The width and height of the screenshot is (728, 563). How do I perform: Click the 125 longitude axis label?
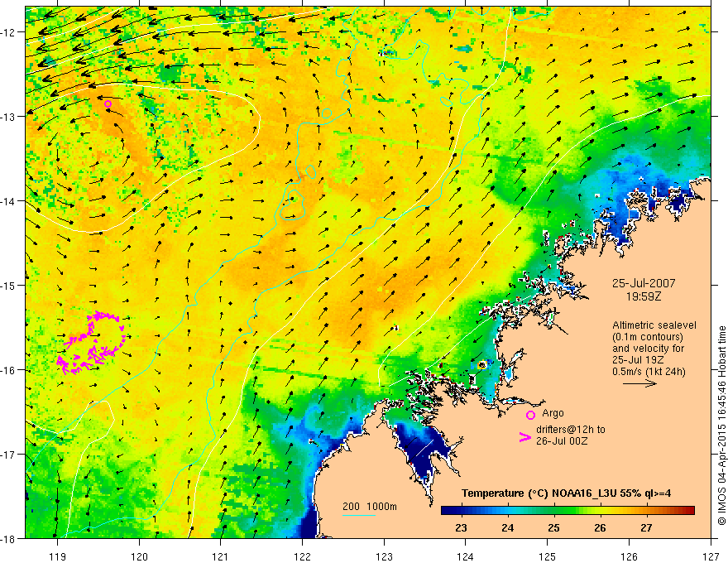[x=548, y=557]
